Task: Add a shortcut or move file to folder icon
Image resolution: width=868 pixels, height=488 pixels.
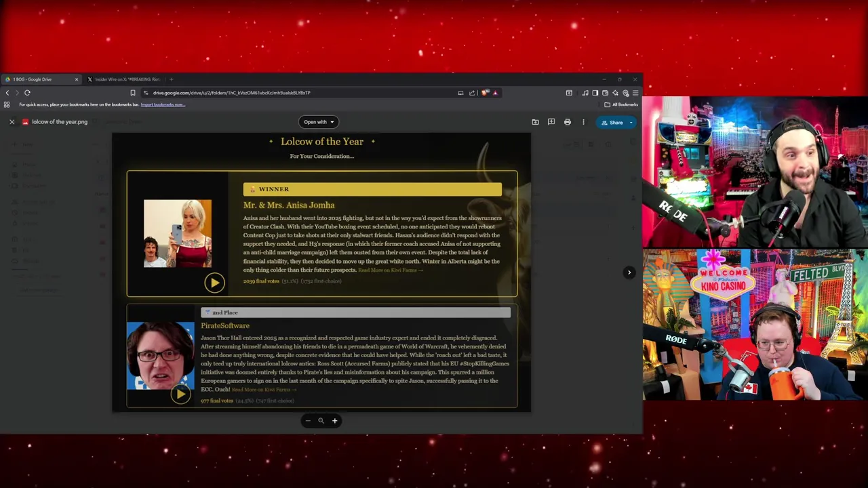Action: pyautogui.click(x=535, y=122)
